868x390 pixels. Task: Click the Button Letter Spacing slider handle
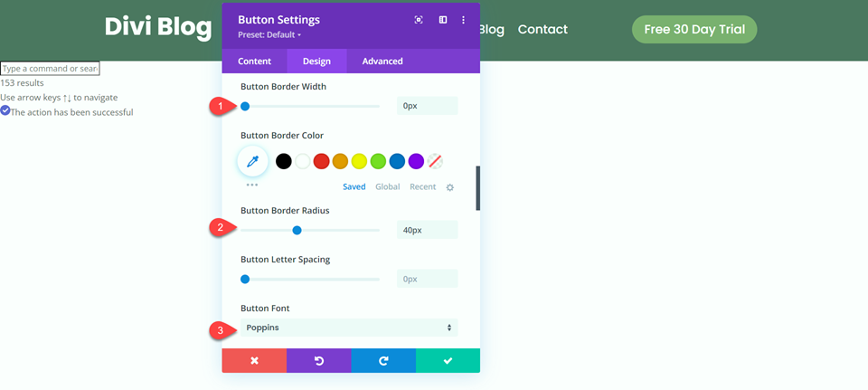[x=245, y=280]
